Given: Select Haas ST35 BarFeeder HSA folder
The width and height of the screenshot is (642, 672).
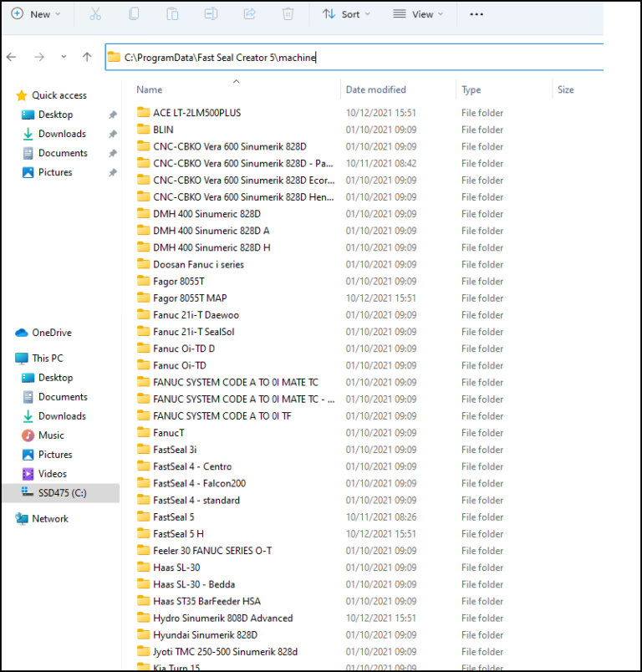Looking at the screenshot, I should (206, 601).
